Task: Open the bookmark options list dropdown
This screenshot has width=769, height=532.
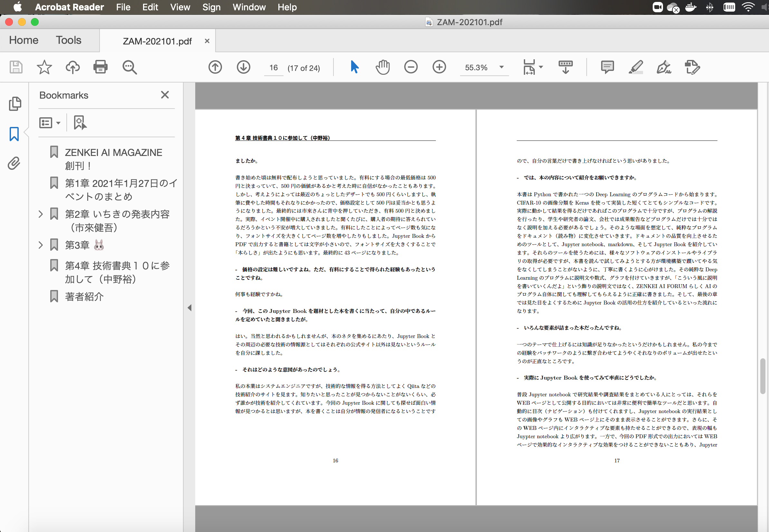Action: tap(50, 123)
